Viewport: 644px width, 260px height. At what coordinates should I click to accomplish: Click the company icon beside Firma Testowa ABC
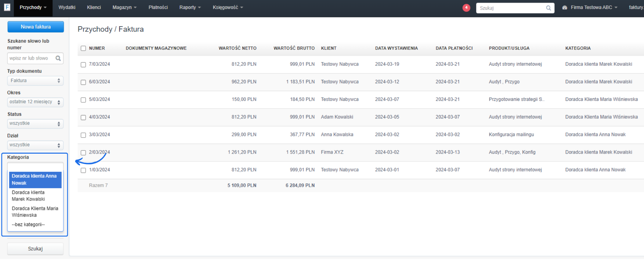pos(565,7)
